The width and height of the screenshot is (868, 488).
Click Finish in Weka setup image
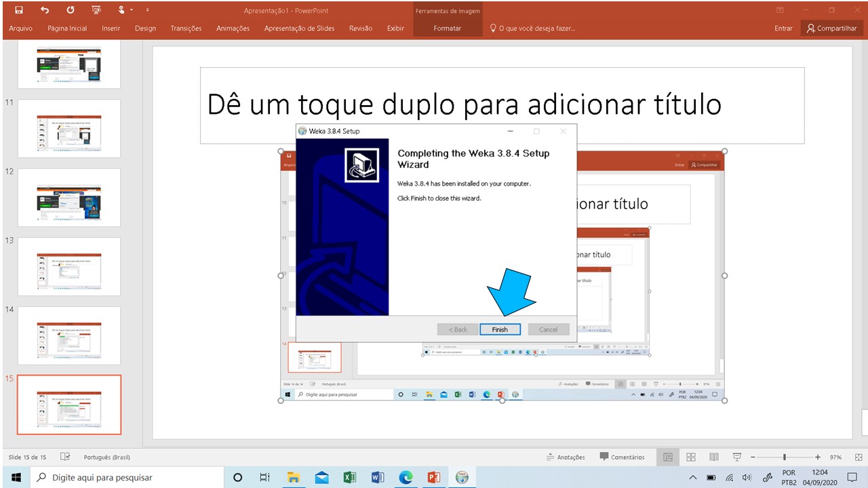pyautogui.click(x=500, y=329)
